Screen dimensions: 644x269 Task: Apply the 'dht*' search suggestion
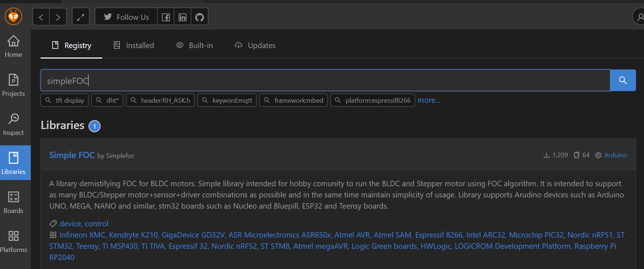click(107, 100)
